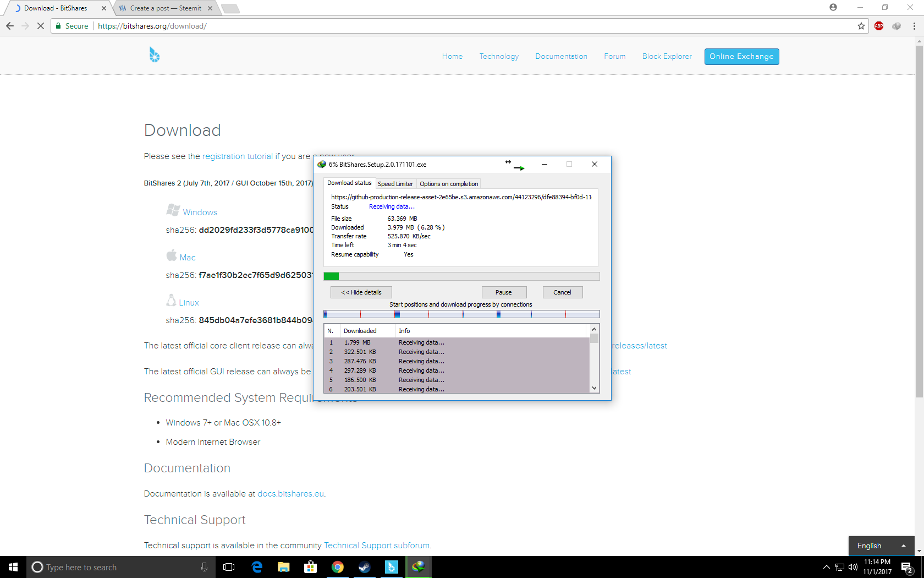Open the network icon in the system tray
Viewport: 924px width, 578px height.
point(840,567)
